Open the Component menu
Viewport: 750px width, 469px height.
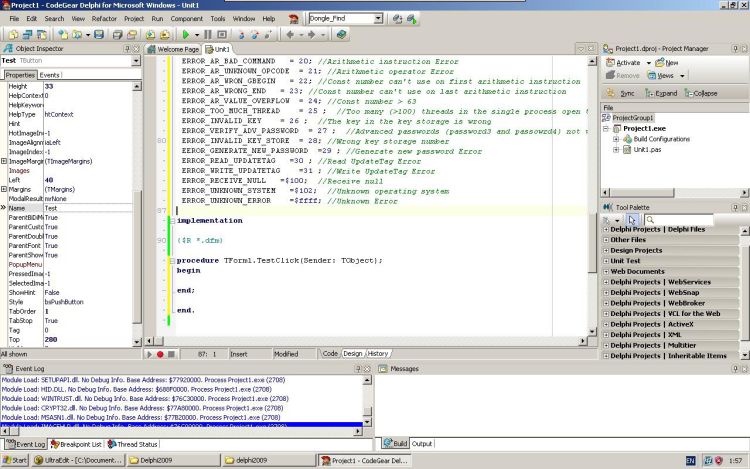coord(187,19)
